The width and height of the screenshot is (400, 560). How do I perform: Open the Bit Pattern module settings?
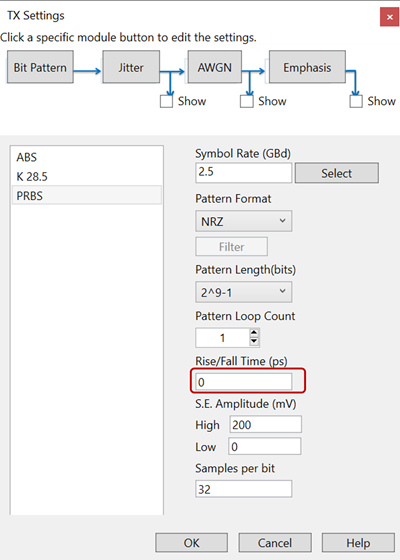tap(40, 67)
